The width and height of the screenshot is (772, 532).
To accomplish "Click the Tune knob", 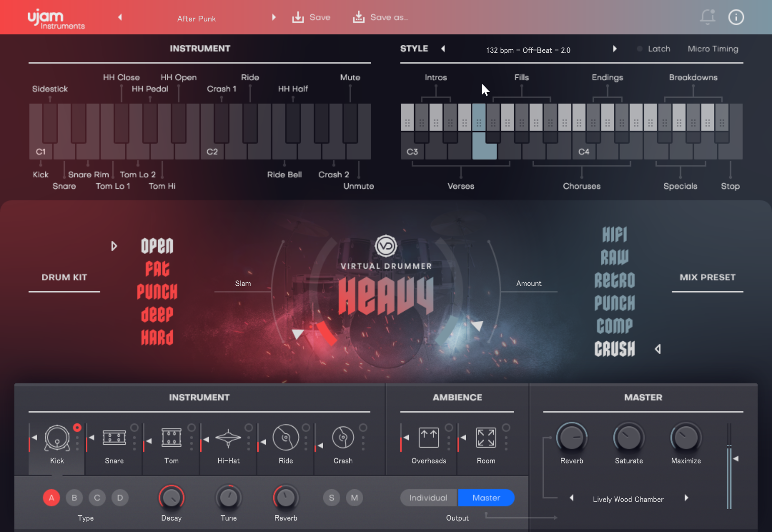I will 229,498.
